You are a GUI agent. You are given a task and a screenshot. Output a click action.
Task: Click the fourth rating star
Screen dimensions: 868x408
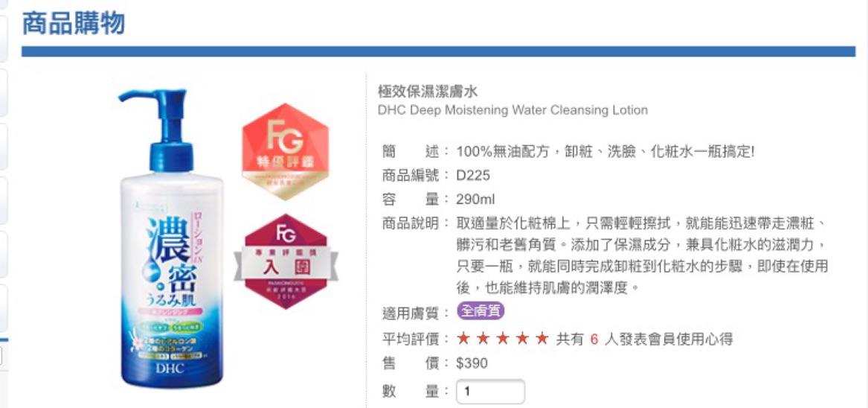tap(522, 338)
